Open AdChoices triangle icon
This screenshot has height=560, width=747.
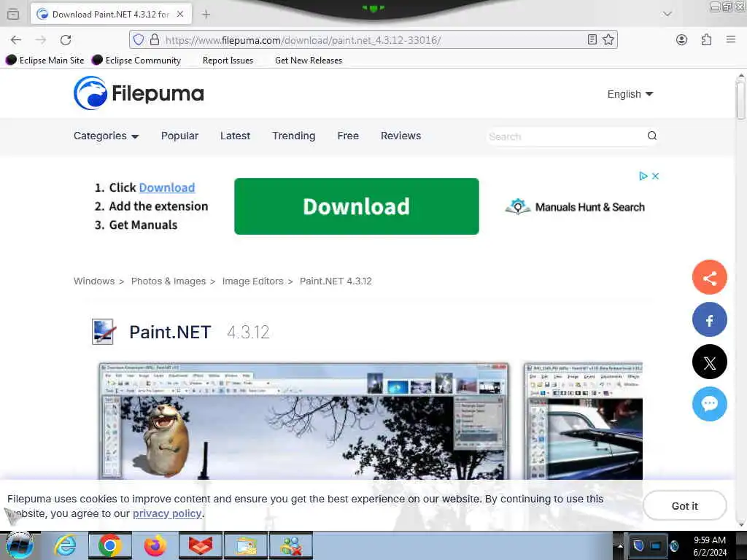643,176
